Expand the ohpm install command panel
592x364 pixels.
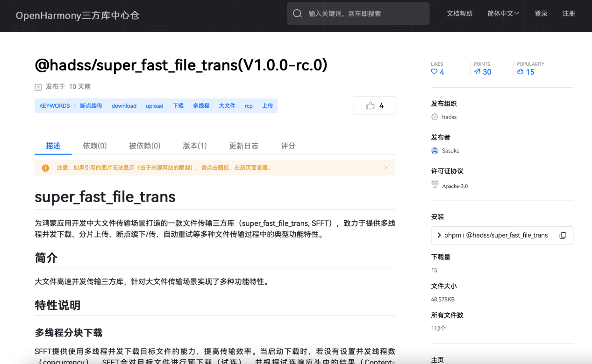[x=439, y=235]
